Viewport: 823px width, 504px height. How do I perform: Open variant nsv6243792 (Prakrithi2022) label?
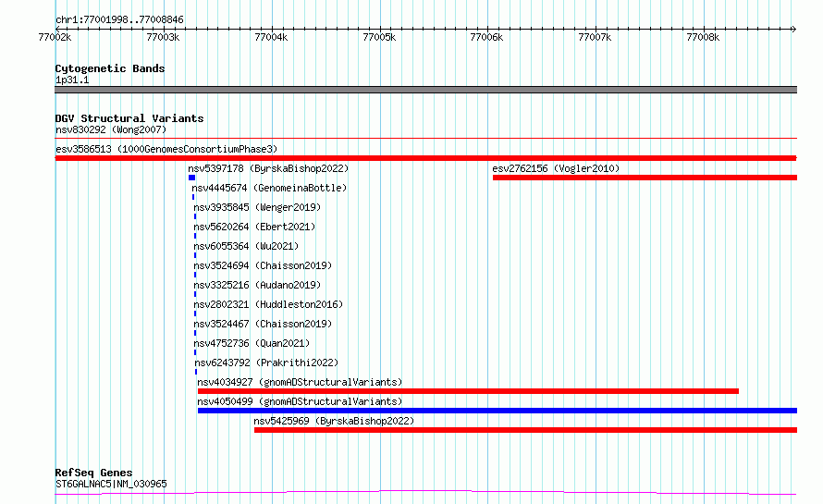[x=266, y=363]
